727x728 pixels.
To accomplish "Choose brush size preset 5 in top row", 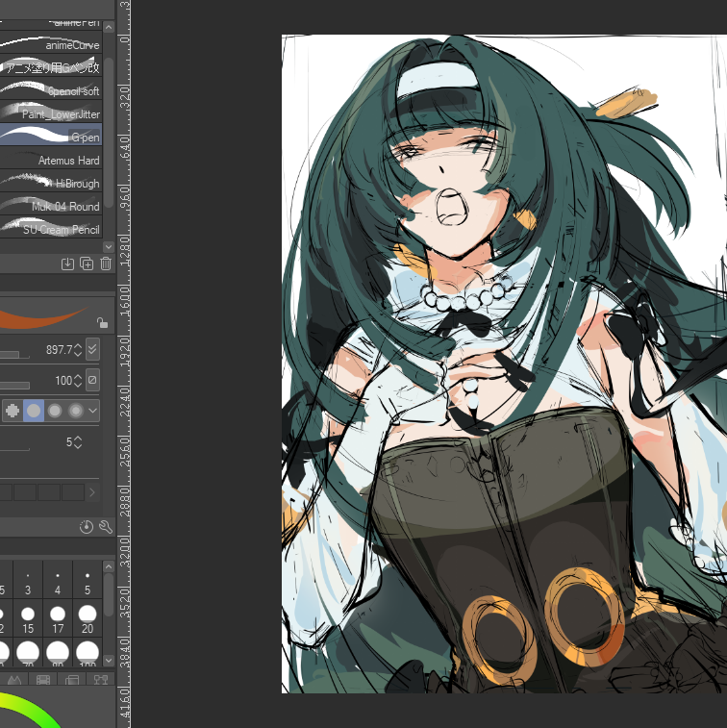I will [x=88, y=580].
